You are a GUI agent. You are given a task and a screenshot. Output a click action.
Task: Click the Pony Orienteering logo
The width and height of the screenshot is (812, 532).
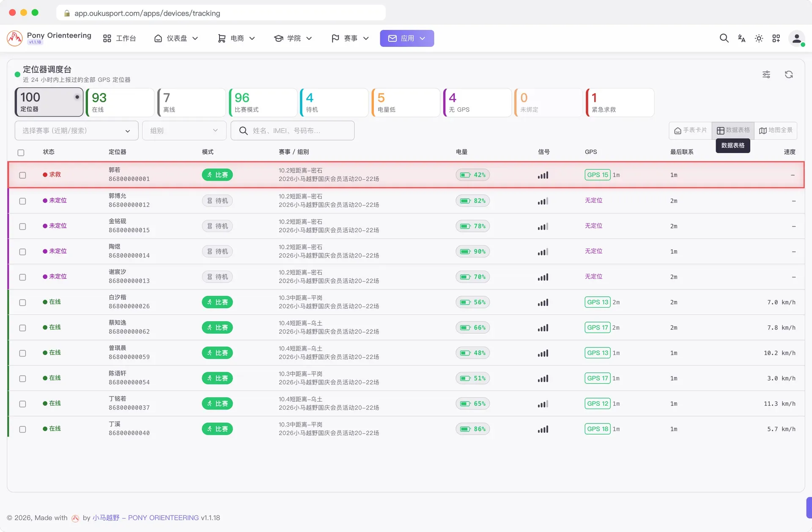tap(15, 38)
